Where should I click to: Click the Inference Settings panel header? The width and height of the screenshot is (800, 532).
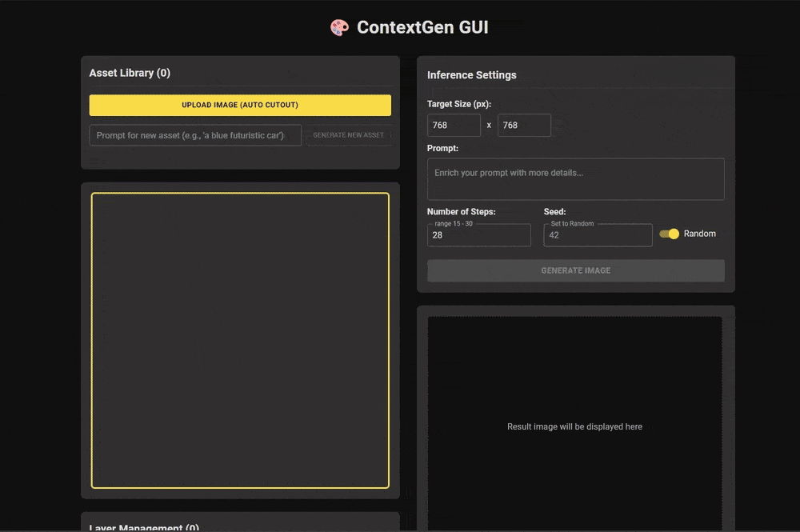click(x=472, y=74)
